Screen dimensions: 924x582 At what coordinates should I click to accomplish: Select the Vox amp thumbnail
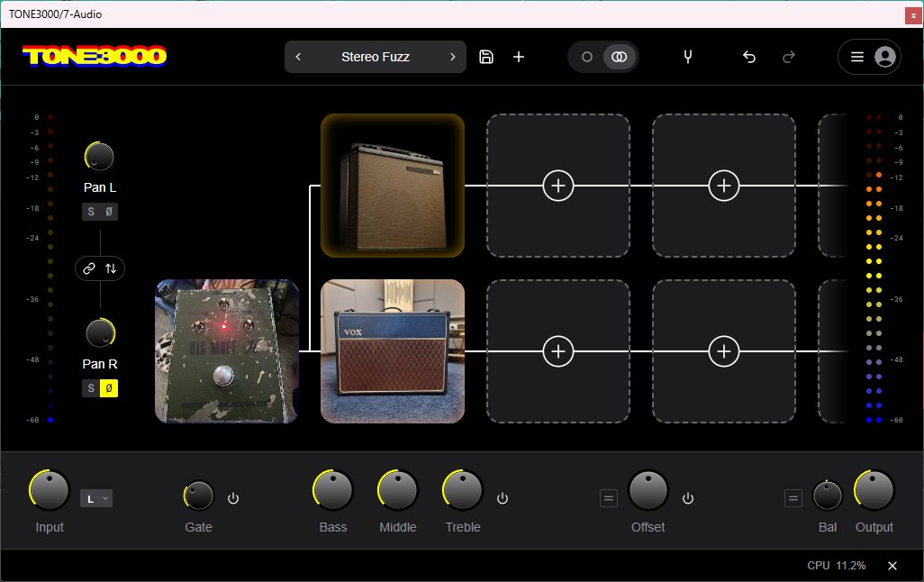[x=393, y=351]
